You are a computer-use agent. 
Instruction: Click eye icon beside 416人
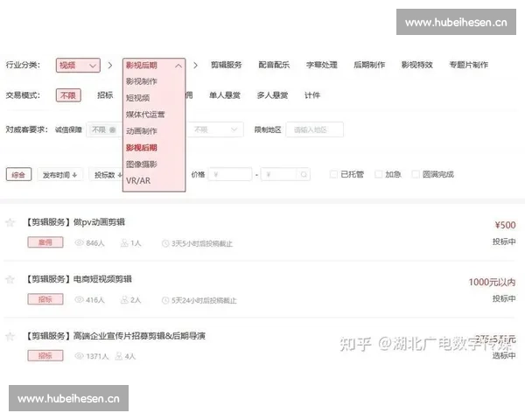[79, 300]
